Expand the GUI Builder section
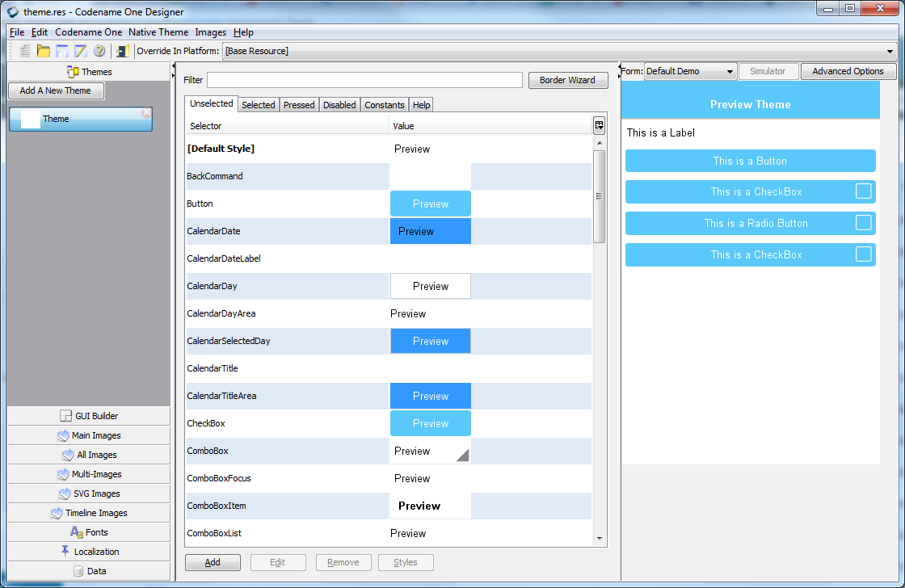The height and width of the screenshot is (588, 905). [89, 415]
